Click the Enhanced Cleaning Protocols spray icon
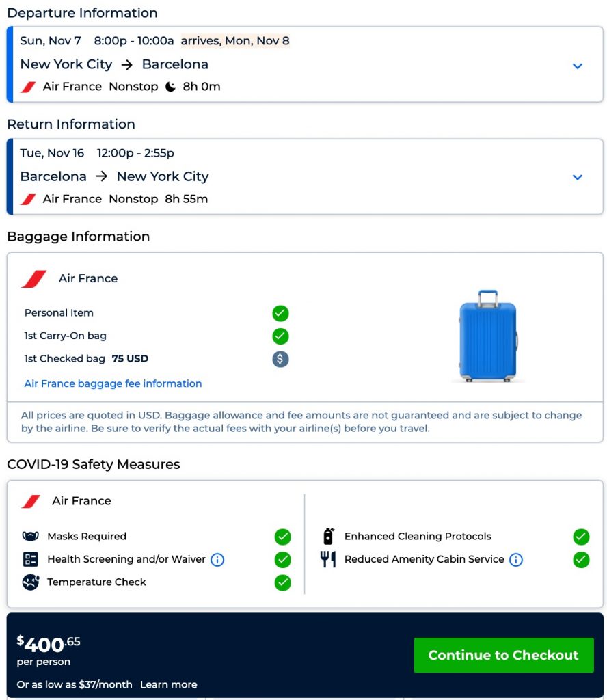Image resolution: width=607 pixels, height=700 pixels. pyautogui.click(x=328, y=537)
